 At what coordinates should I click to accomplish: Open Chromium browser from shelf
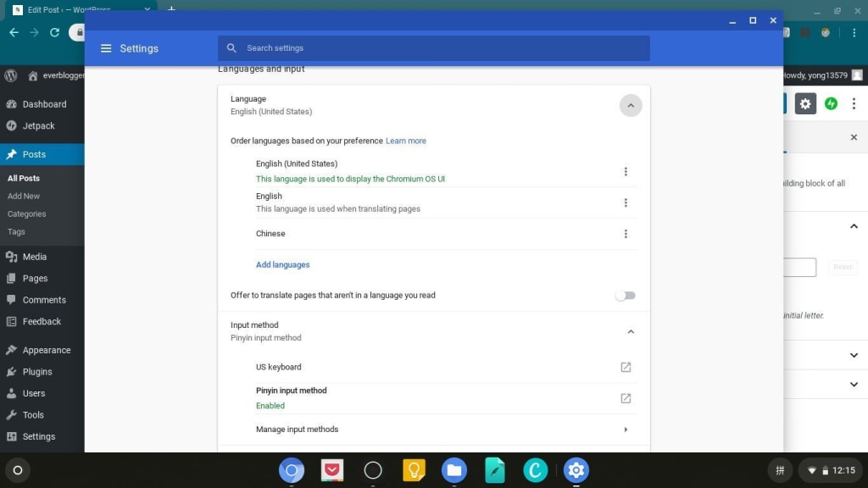point(292,470)
